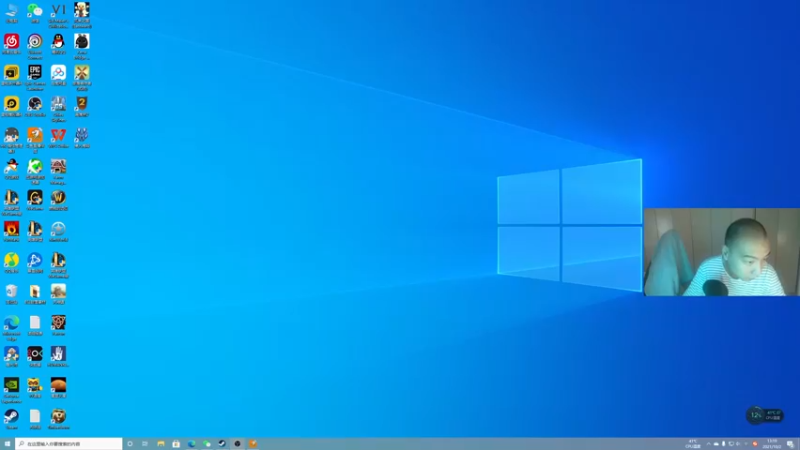Viewport: 800px width, 450px height.
Task: Open Task View from the taskbar
Action: [145, 444]
